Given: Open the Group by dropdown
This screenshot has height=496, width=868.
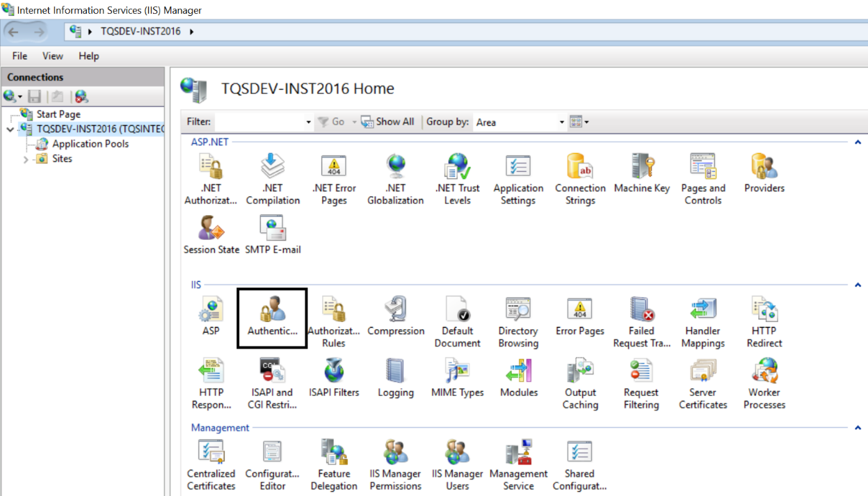Looking at the screenshot, I should pos(520,122).
